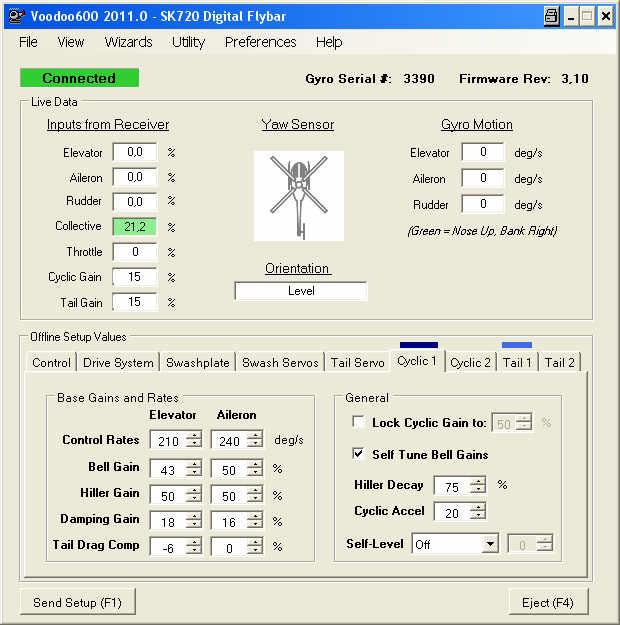Click Aileron Control Rates spinner arrows
The image size is (620, 625).
(255, 440)
